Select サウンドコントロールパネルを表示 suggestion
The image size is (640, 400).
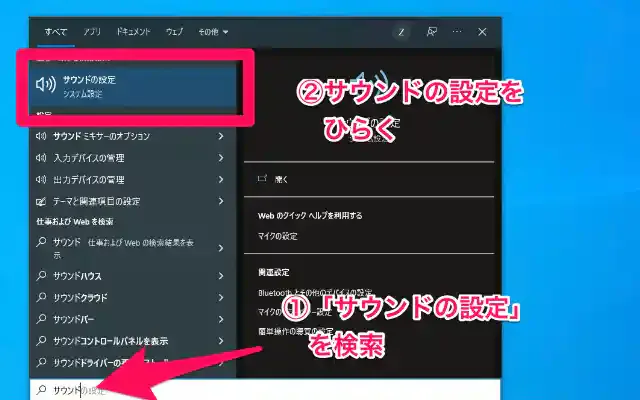coord(133,341)
